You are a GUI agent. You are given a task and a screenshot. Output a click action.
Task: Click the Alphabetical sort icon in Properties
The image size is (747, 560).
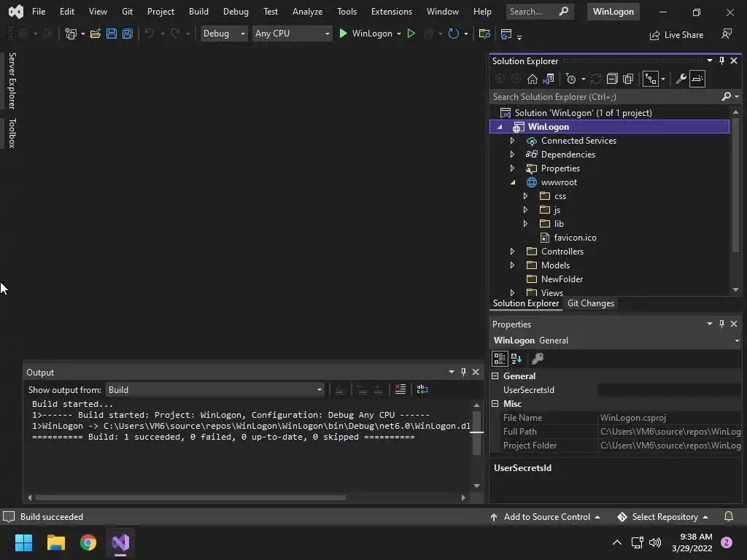[516, 358]
